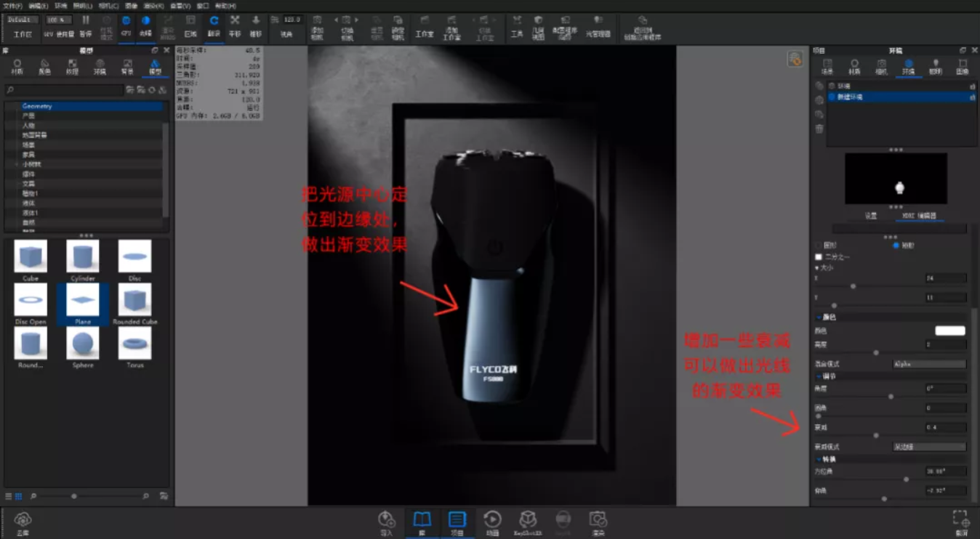Click the Render icon in bottom bar
The image size is (980, 539).
[598, 519]
